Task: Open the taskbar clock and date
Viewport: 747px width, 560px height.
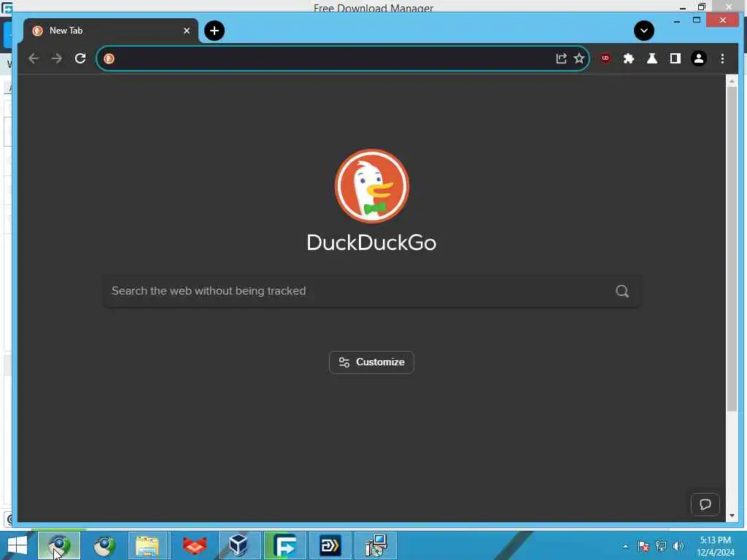Action: click(x=715, y=546)
